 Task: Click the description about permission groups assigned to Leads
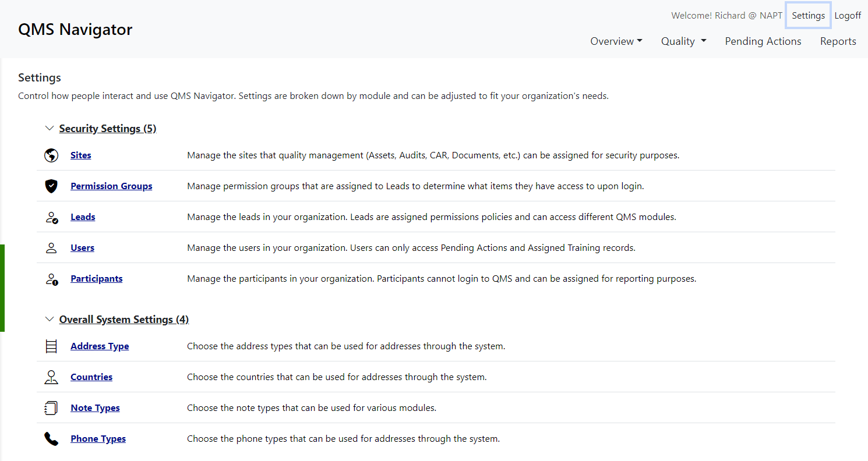pyautogui.click(x=415, y=186)
